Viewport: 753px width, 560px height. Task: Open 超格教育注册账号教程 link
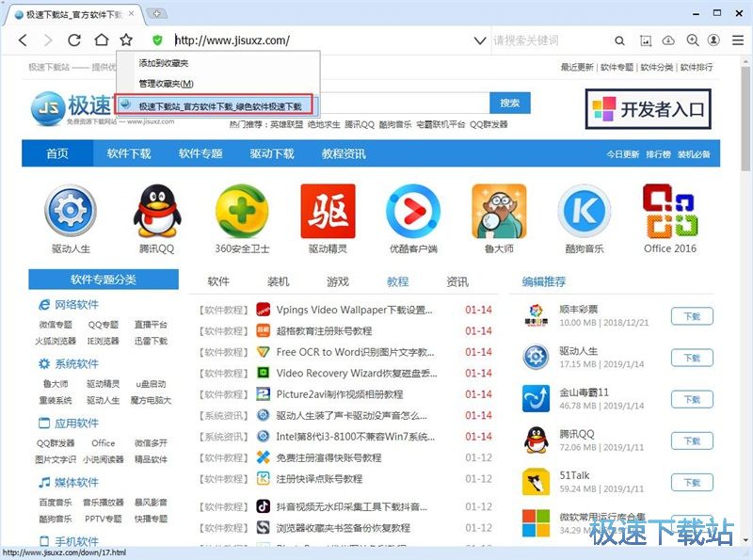(324, 331)
